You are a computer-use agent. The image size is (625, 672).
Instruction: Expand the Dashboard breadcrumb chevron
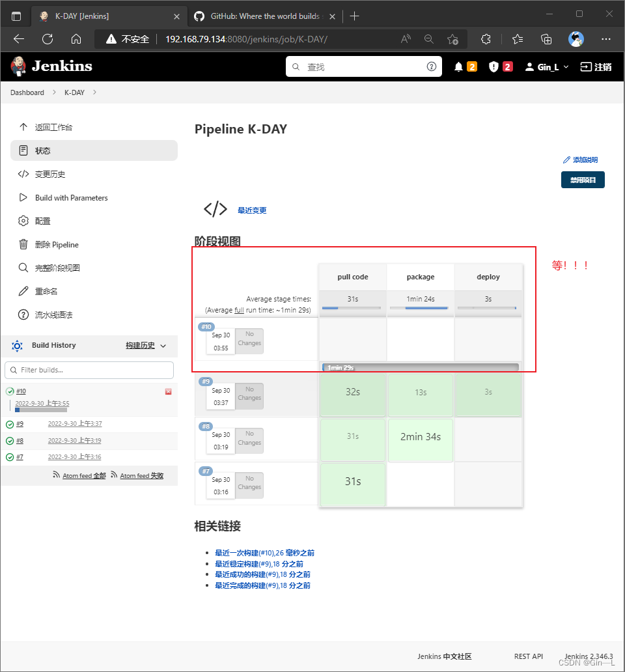(55, 92)
